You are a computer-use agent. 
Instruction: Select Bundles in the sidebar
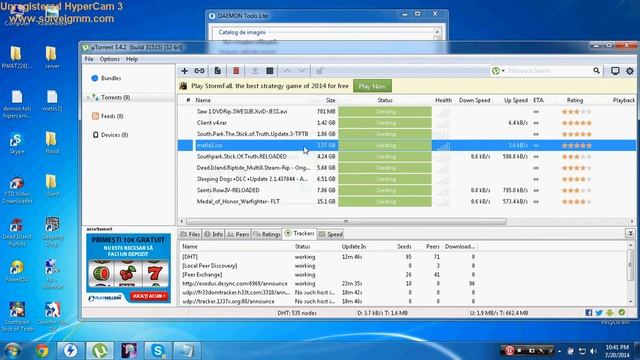[111, 78]
